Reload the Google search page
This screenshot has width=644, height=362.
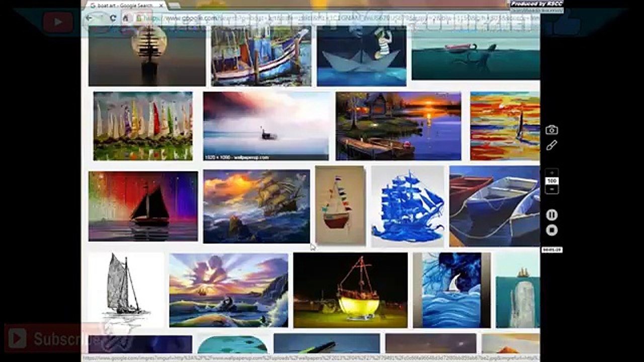tap(113, 18)
